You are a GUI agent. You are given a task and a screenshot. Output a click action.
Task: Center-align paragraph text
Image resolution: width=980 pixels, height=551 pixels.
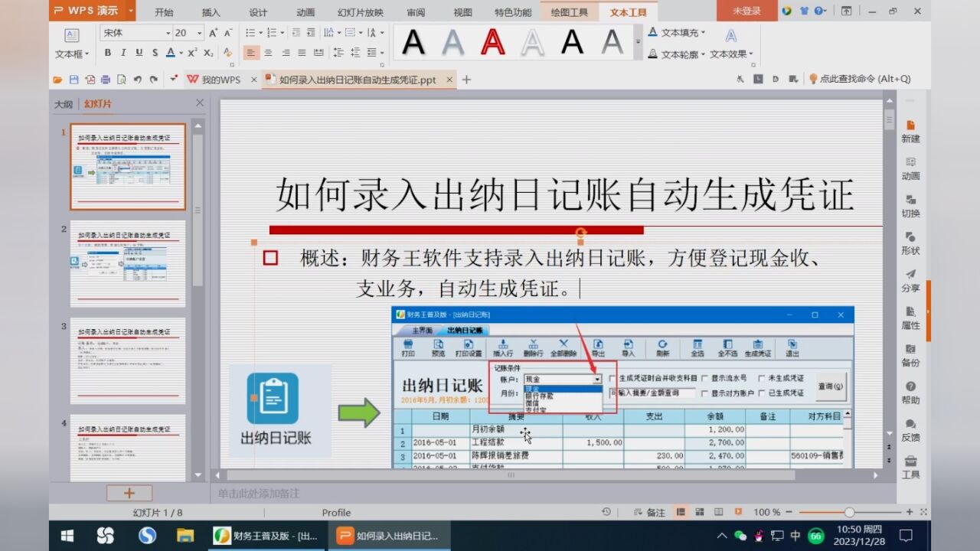point(268,53)
